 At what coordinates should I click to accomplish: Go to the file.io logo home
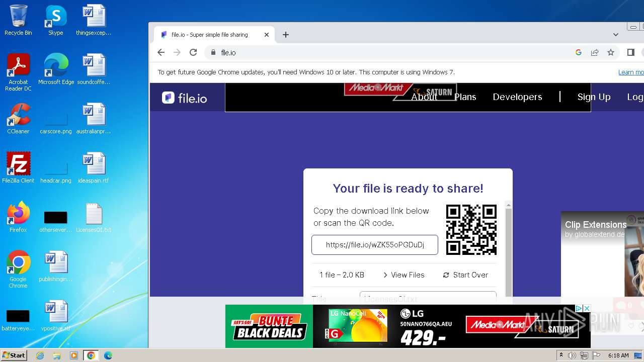(x=185, y=98)
